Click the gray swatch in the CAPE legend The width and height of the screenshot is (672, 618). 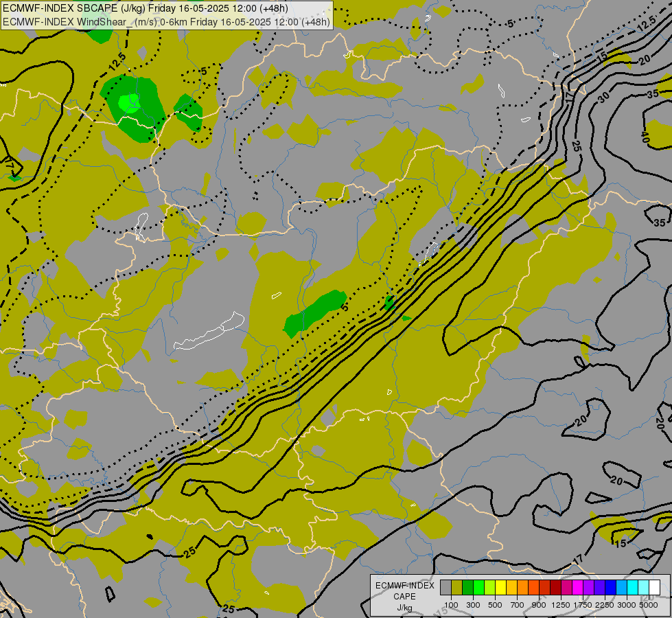pos(445,587)
